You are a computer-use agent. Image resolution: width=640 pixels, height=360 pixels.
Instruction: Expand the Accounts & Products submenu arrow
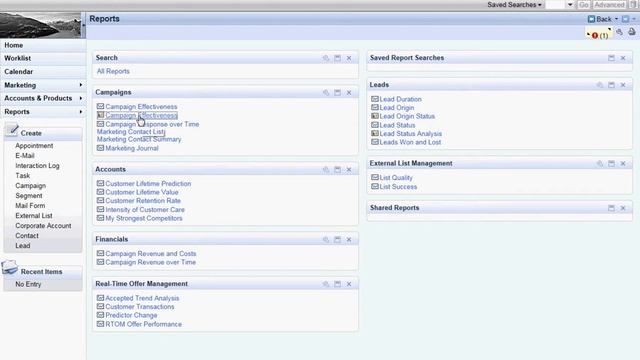[x=81, y=98]
